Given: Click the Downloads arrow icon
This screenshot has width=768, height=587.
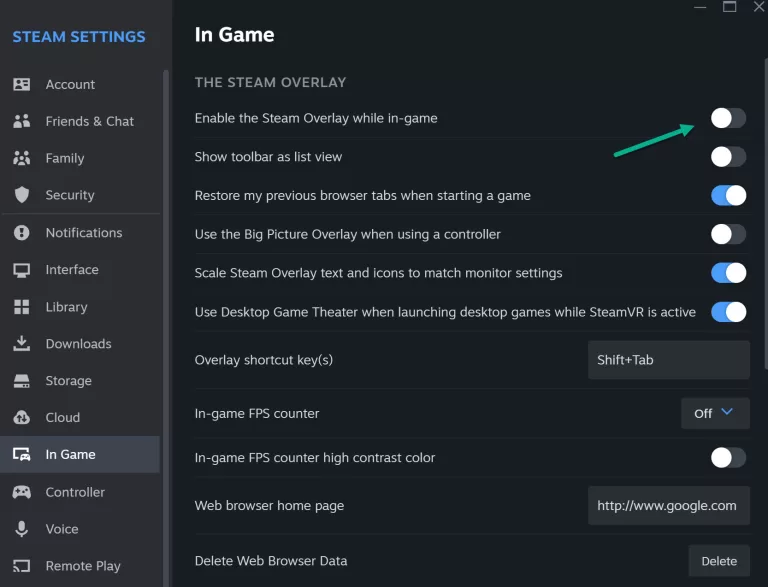Looking at the screenshot, I should pyautogui.click(x=22, y=343).
